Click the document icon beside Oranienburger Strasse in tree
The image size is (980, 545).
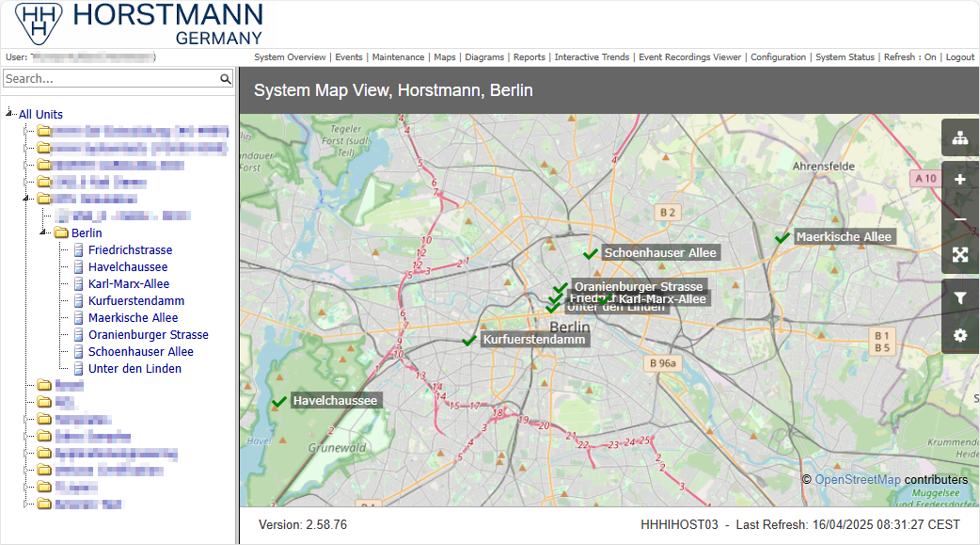point(79,335)
